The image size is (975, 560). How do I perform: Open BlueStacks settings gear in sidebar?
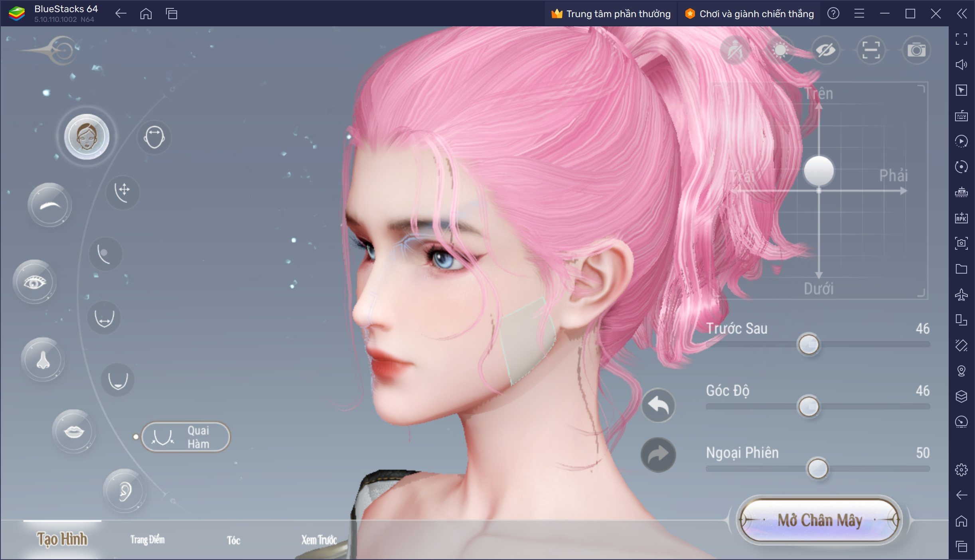(x=961, y=470)
